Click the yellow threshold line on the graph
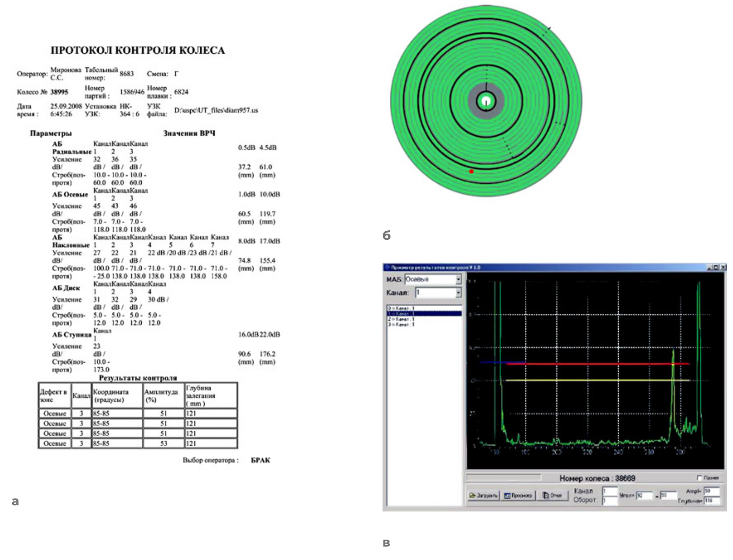 point(598,380)
